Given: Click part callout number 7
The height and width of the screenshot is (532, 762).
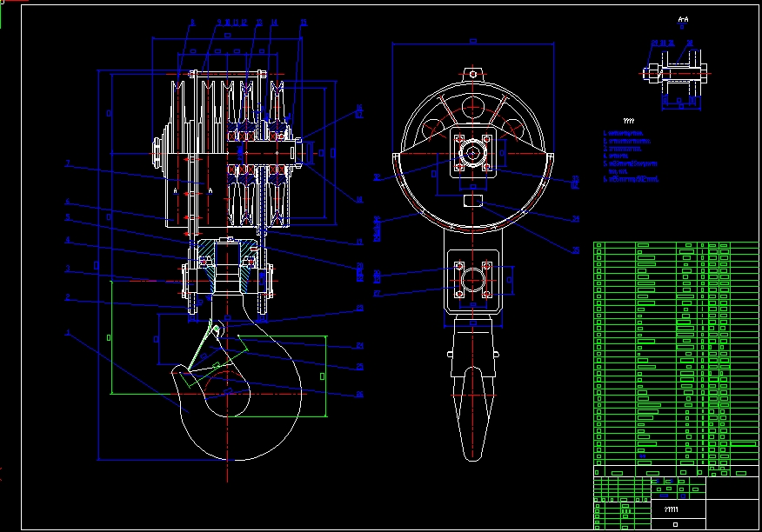Looking at the screenshot, I should coord(67,163).
